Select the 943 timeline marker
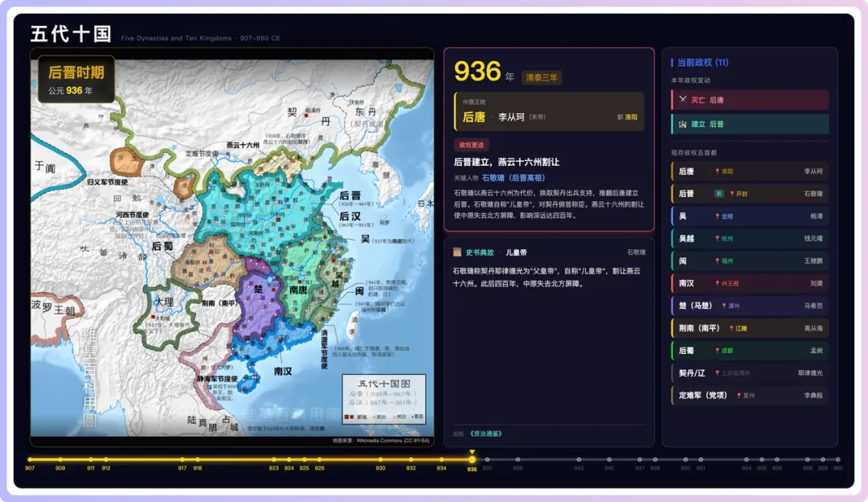 pos(579,459)
